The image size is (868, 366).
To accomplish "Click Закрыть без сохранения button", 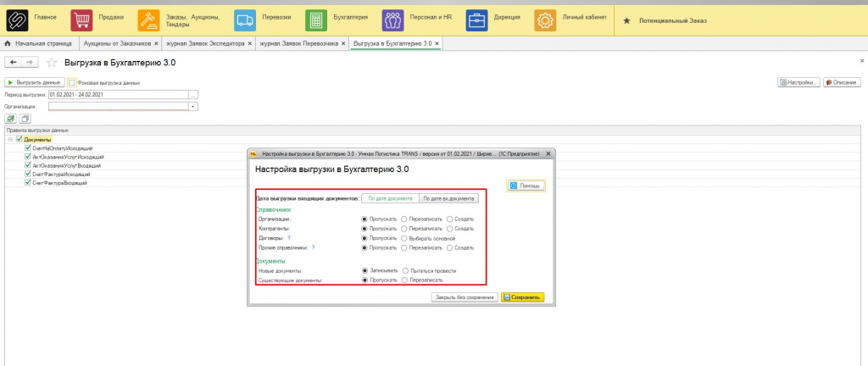I will (465, 297).
